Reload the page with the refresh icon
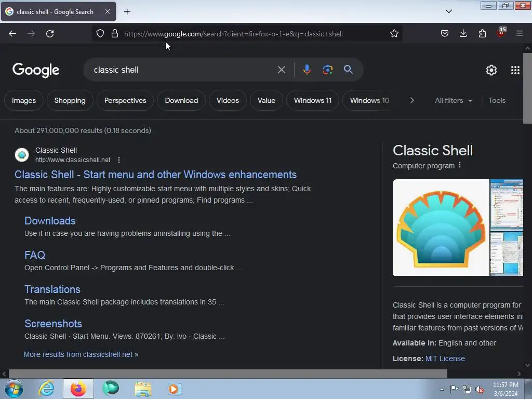The height and width of the screenshot is (399, 532). coord(50,34)
